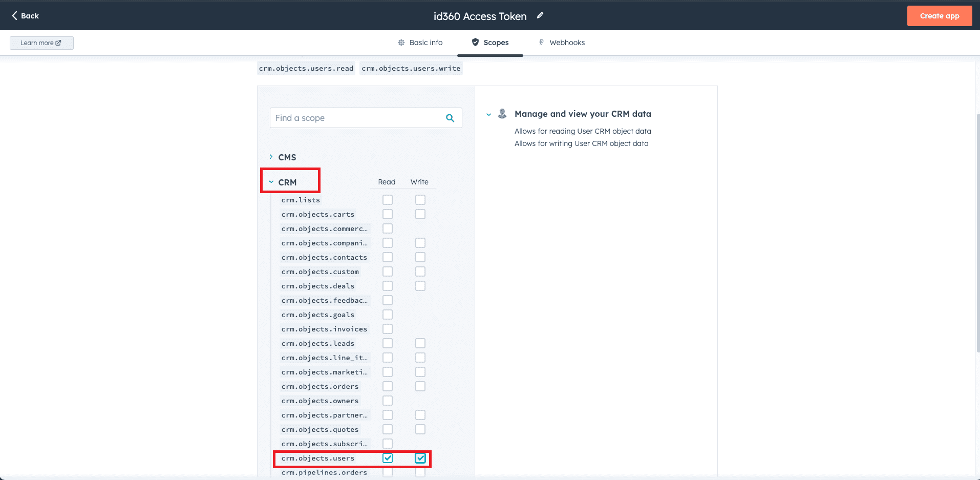Uncheck Write for crm.objects.users
980x480 pixels.
coord(420,458)
